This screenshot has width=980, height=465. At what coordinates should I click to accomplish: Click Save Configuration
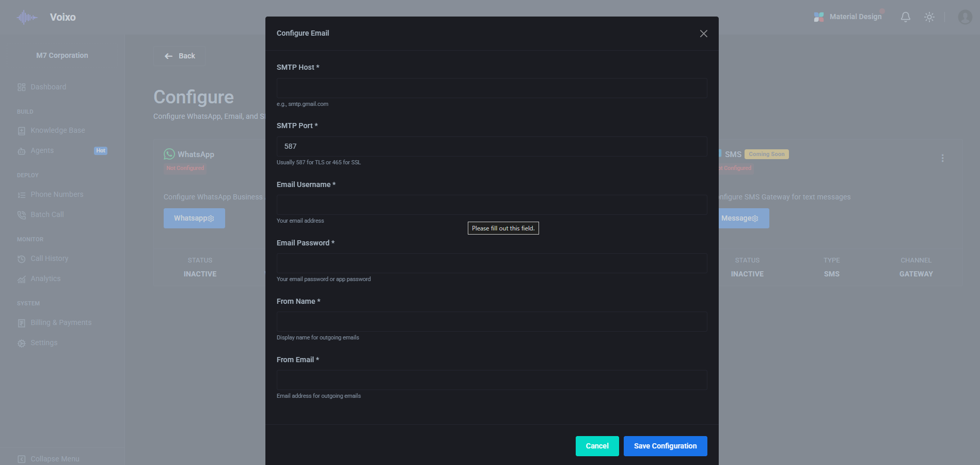[x=665, y=446]
